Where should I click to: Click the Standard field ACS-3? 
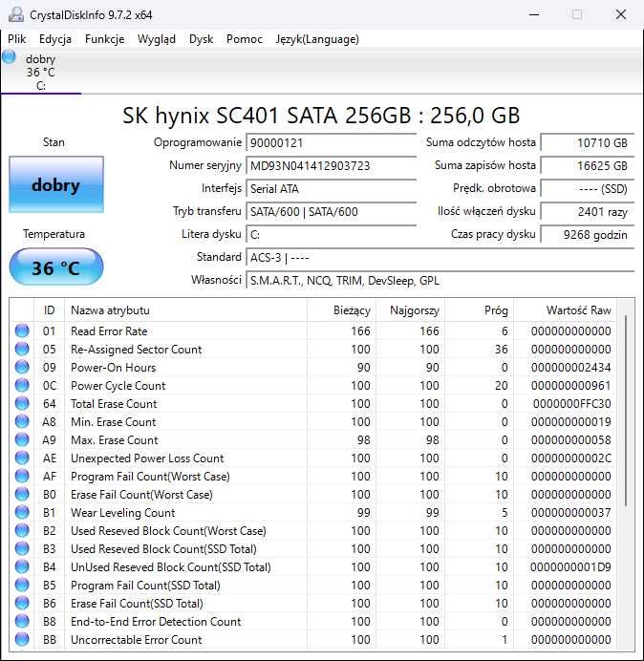pos(440,257)
